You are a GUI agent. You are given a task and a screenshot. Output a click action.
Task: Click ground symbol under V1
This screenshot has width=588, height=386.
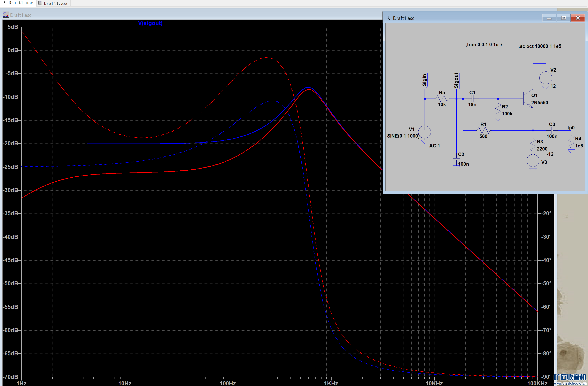pos(424,142)
